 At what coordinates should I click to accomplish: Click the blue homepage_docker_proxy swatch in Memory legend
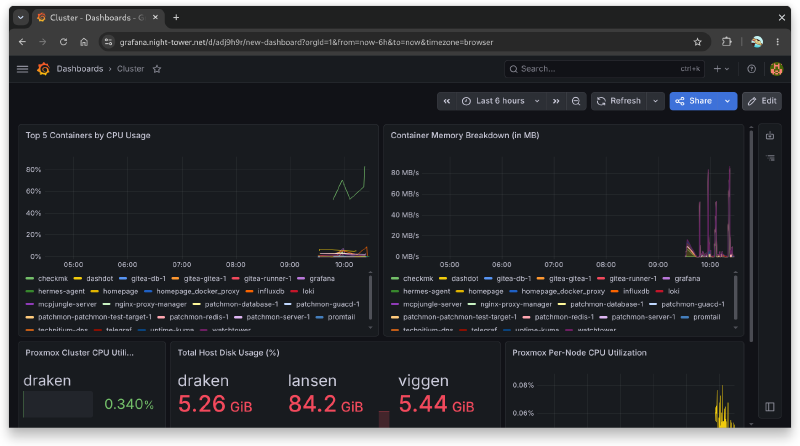[x=513, y=291]
